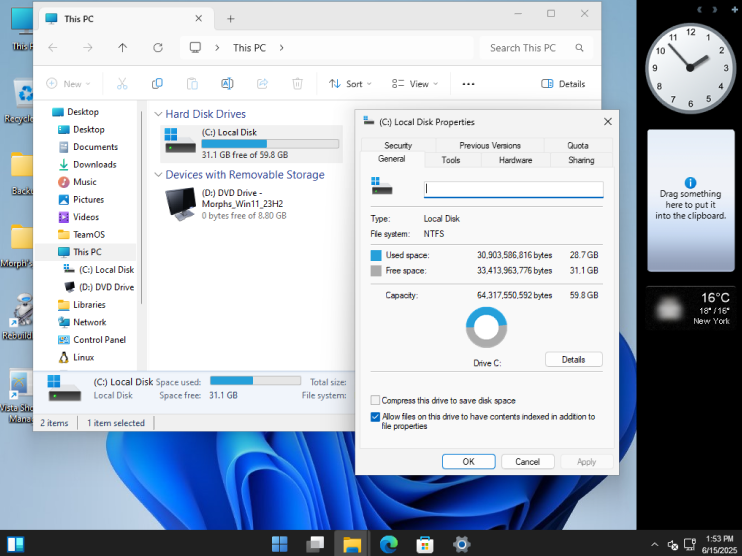The width and height of the screenshot is (742, 556).
Task: Collapse Devices with Removable Storage group
Action: [x=158, y=175]
